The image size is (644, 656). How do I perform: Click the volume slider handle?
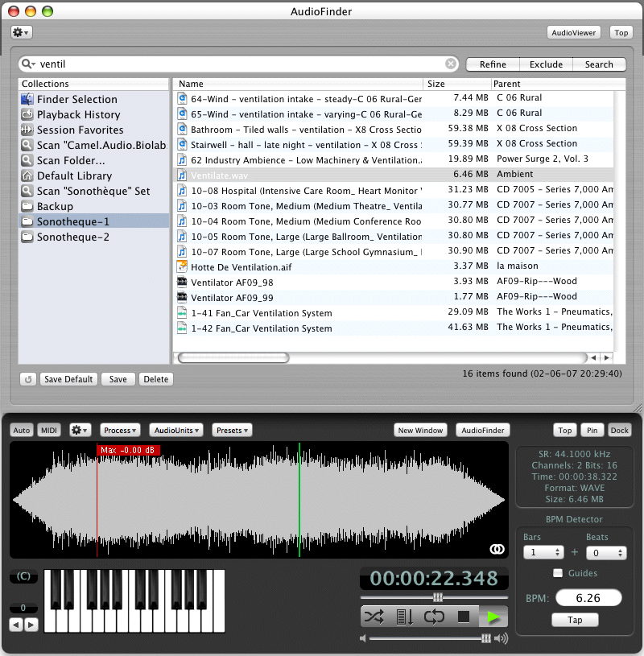click(485, 638)
